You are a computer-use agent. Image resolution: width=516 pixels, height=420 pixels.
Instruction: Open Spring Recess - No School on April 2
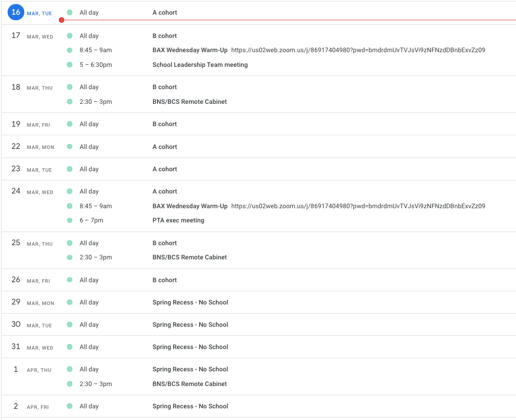(190, 406)
